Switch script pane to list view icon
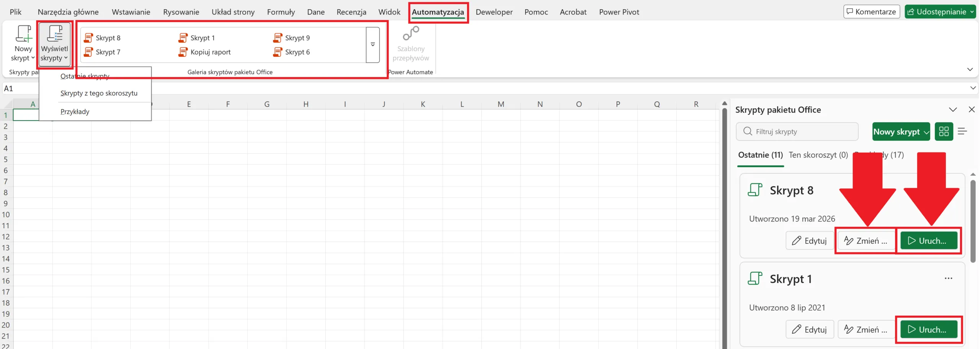 pos(962,132)
